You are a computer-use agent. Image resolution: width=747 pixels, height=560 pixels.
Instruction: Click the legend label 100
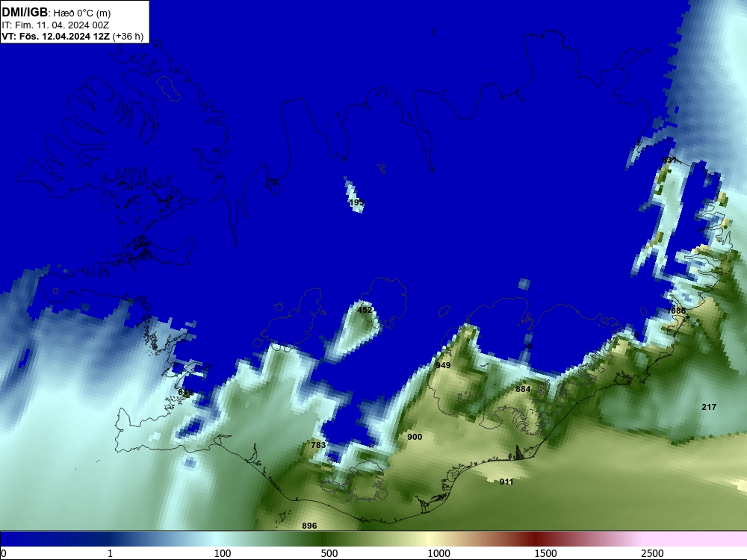[223, 553]
